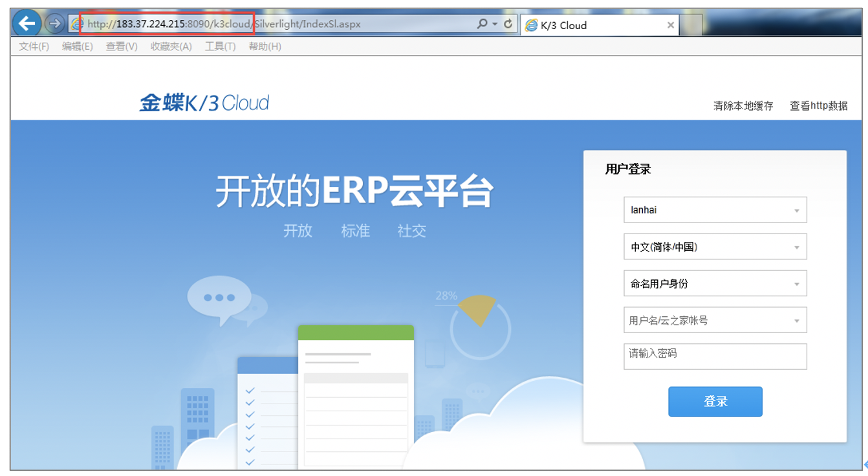Click the 查看http数据 link
The width and height of the screenshot is (868, 476).
coord(819,106)
